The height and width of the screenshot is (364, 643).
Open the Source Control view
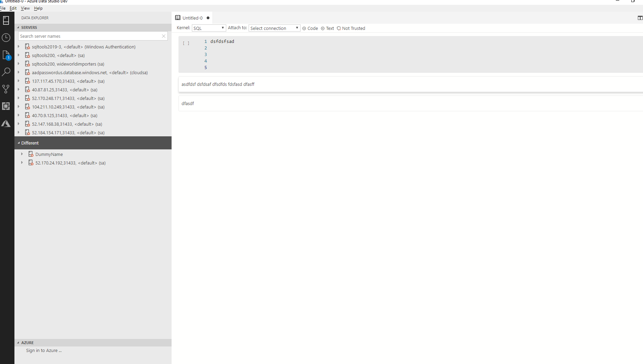(x=6, y=89)
